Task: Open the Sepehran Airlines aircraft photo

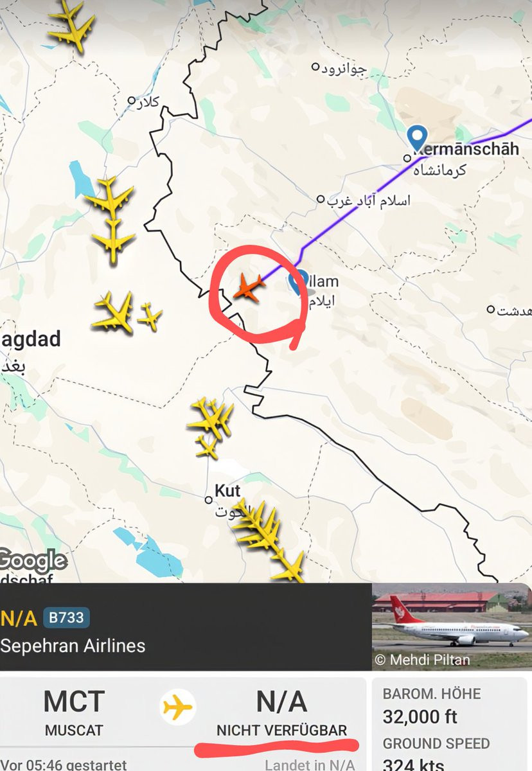Action: pyautogui.click(x=452, y=626)
